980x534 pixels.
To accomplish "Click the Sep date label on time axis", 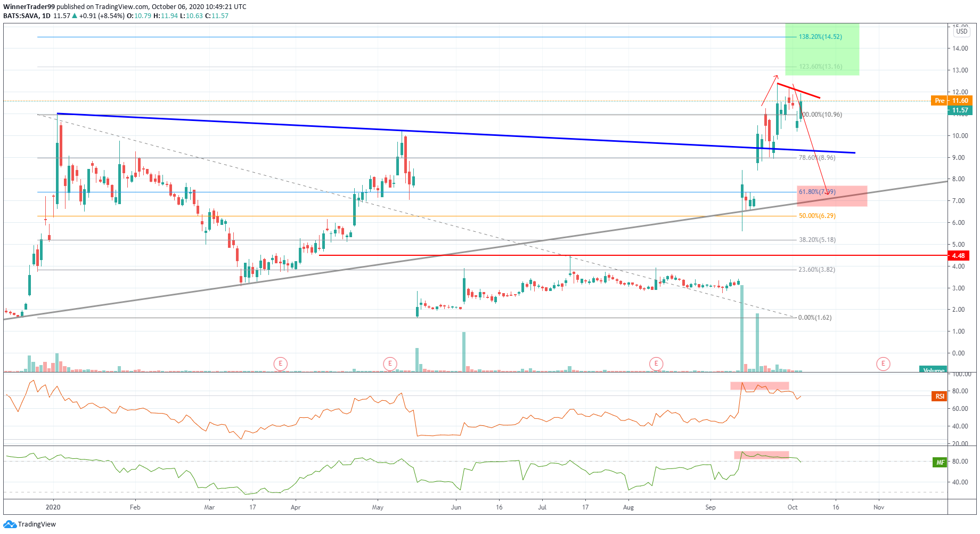I will point(710,507).
